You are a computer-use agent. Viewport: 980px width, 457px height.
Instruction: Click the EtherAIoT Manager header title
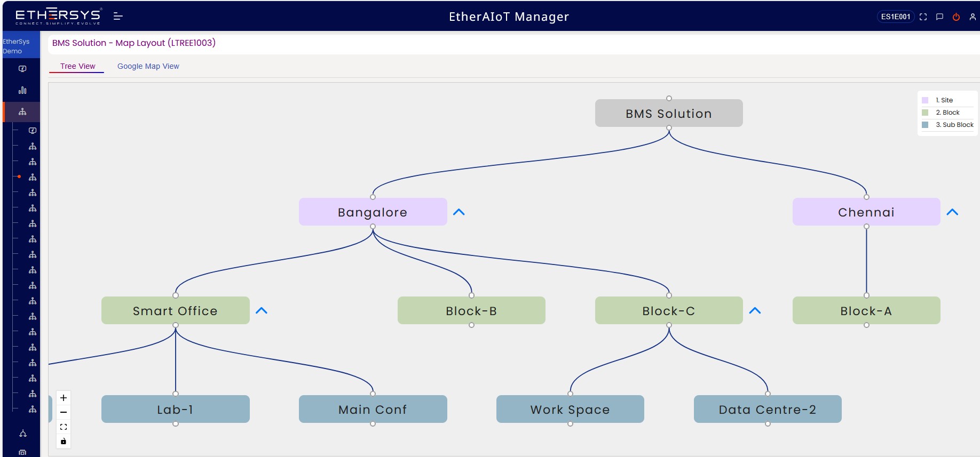pyautogui.click(x=509, y=17)
